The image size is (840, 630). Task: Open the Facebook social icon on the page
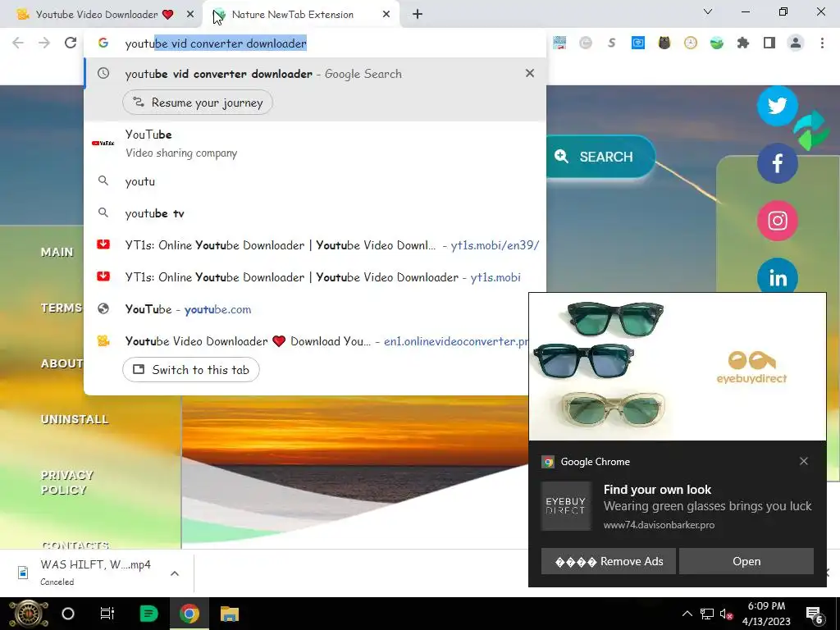[x=778, y=163]
